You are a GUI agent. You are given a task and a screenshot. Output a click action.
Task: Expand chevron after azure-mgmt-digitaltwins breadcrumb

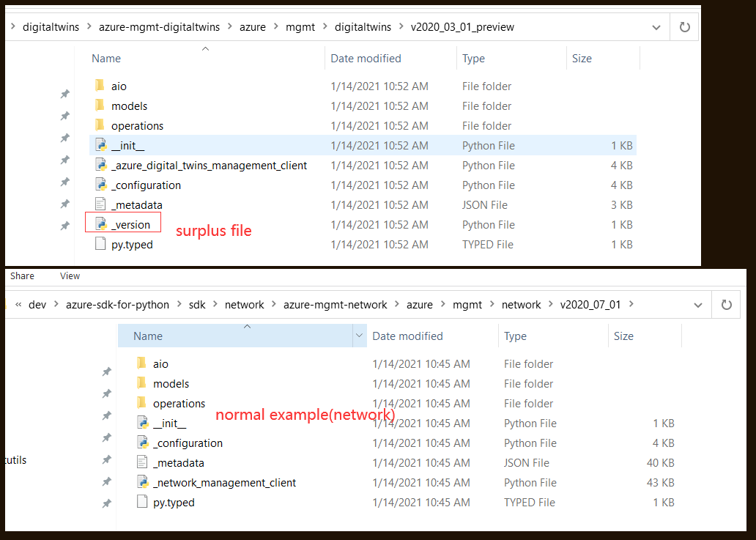pyautogui.click(x=229, y=26)
